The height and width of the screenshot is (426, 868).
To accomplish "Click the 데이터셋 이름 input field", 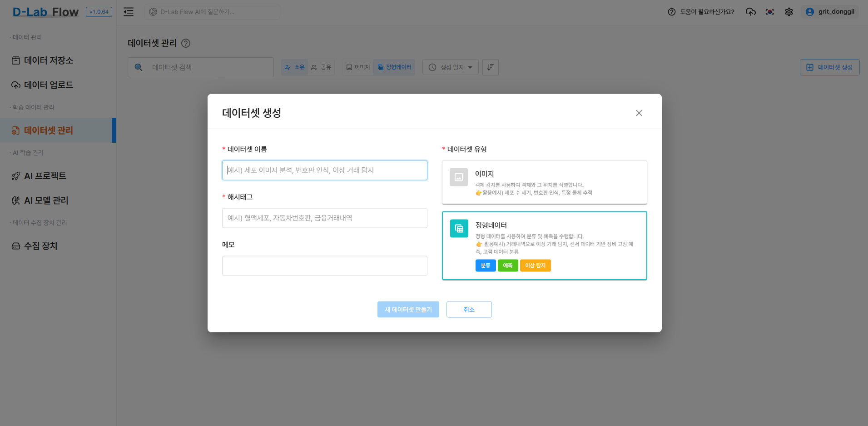I will tap(324, 170).
